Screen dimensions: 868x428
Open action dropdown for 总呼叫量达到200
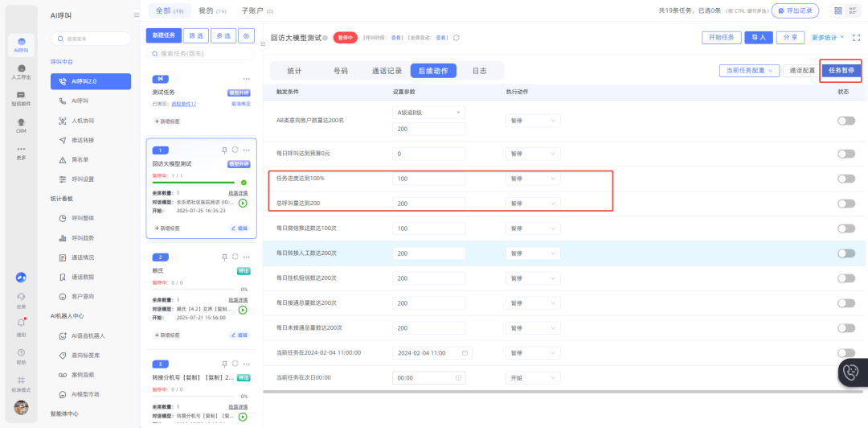coord(533,204)
